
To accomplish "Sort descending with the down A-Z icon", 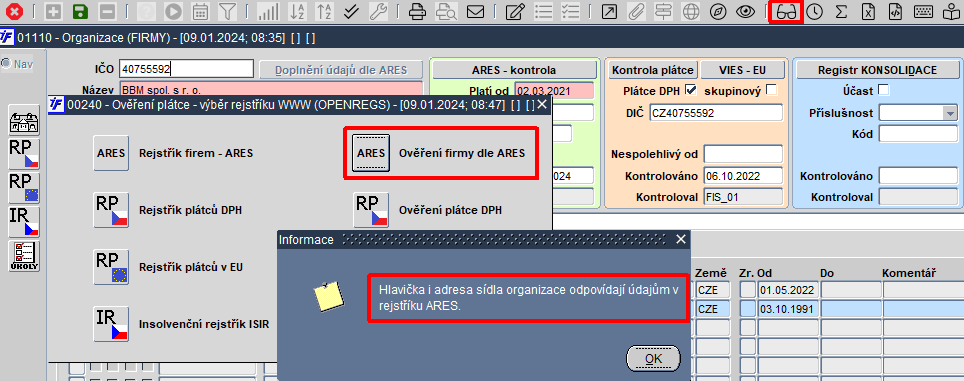I will 298,11.
